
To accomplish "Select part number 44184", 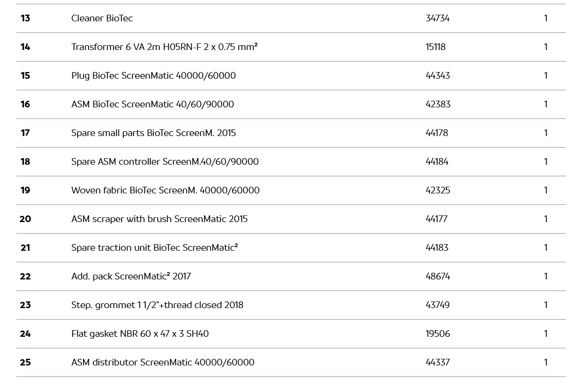I will (437, 162).
